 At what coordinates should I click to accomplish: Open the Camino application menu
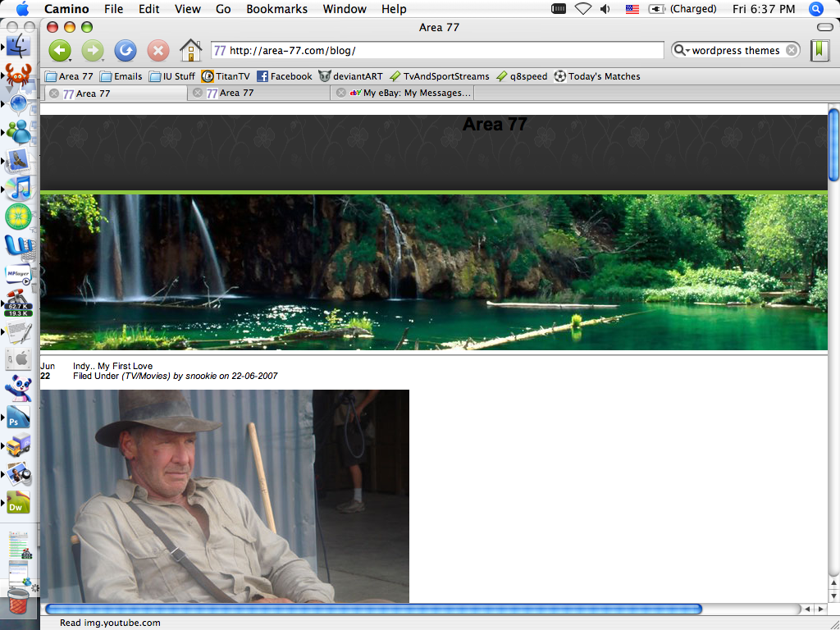[x=66, y=8]
